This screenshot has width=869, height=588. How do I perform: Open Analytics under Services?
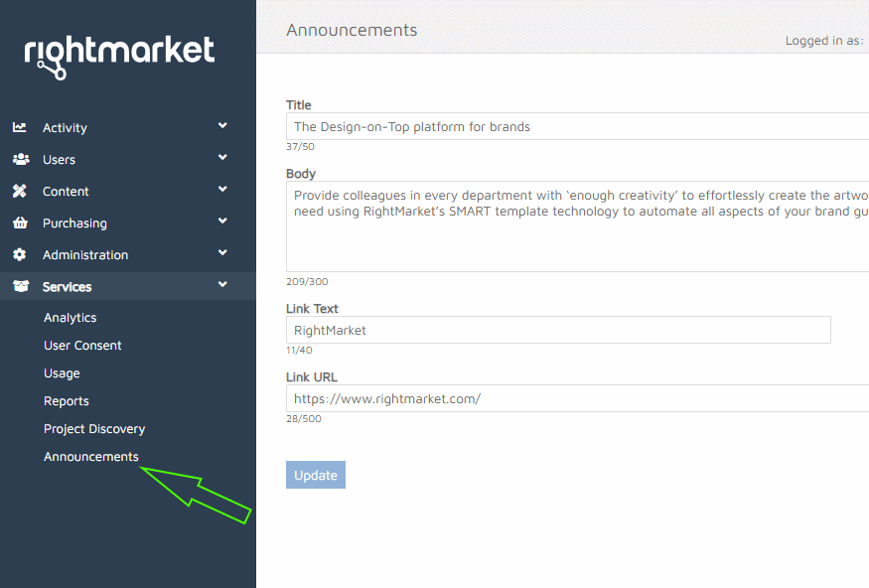[x=71, y=318]
